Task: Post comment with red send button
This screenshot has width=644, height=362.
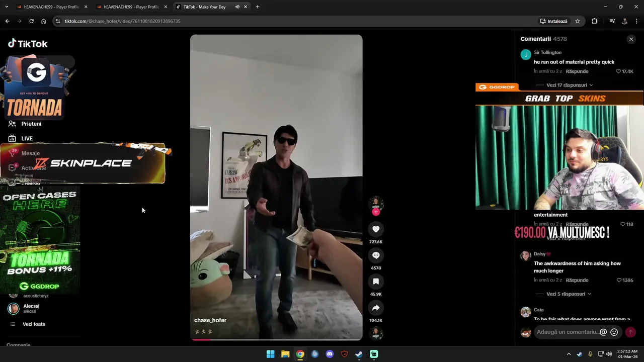Action: [630, 332]
